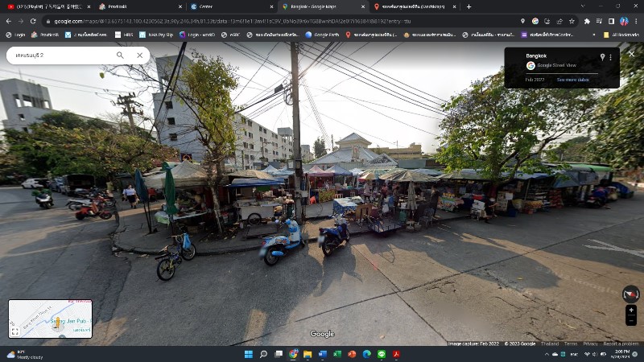This screenshot has width=644, height=362.
Task: Close the Center tab
Action: click(271, 6)
